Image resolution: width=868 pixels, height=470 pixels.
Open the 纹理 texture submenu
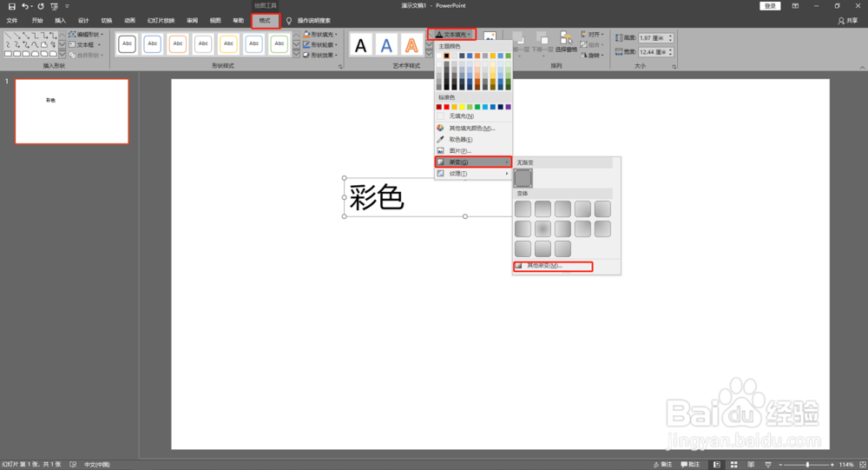click(473, 174)
